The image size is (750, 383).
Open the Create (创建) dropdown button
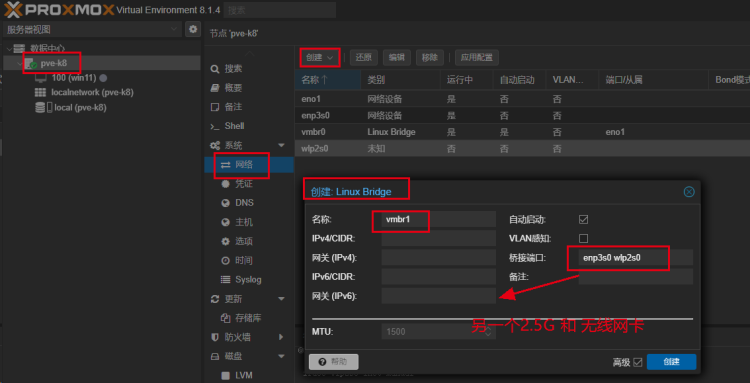[x=320, y=57]
